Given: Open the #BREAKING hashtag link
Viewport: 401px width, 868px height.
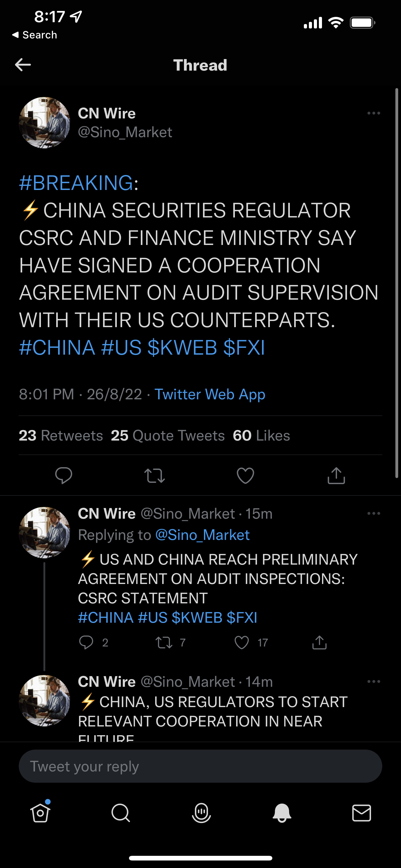Looking at the screenshot, I should pyautogui.click(x=76, y=183).
